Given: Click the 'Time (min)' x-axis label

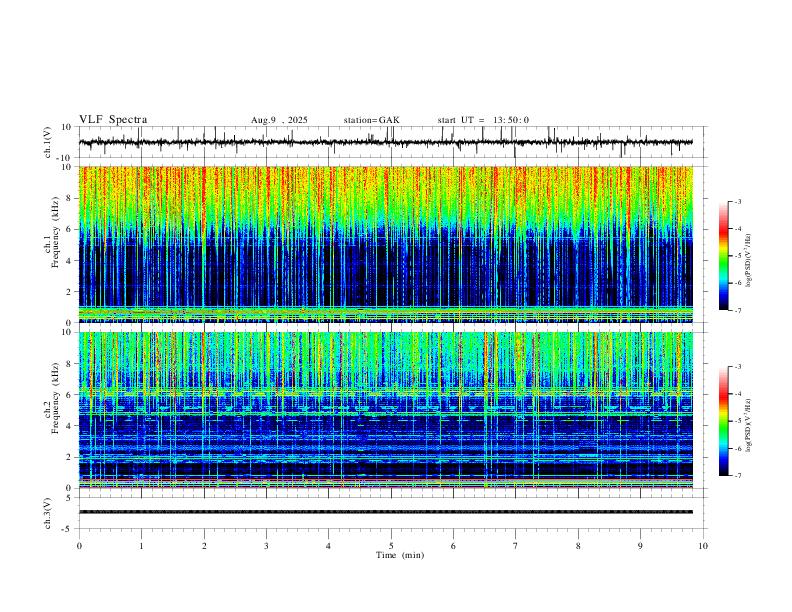Looking at the screenshot, I should point(400,555).
